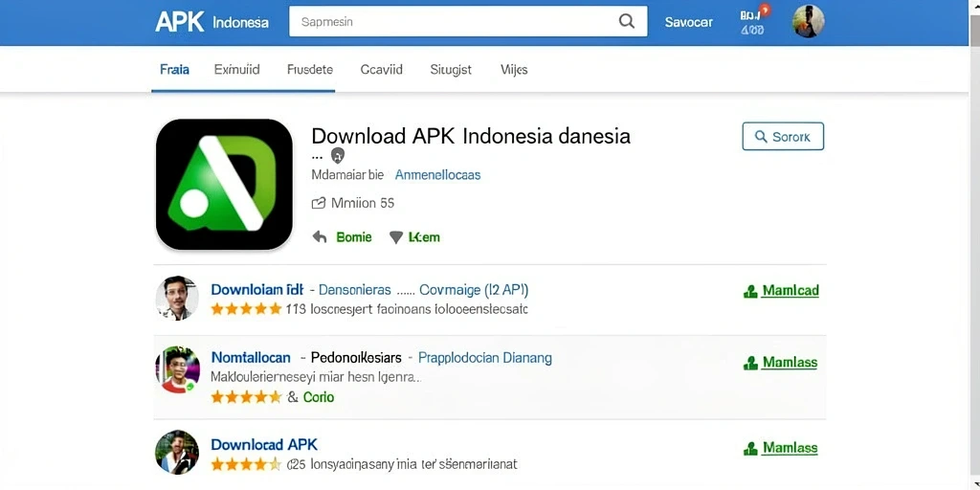Click Mamlass link in Download APK row

point(790,448)
